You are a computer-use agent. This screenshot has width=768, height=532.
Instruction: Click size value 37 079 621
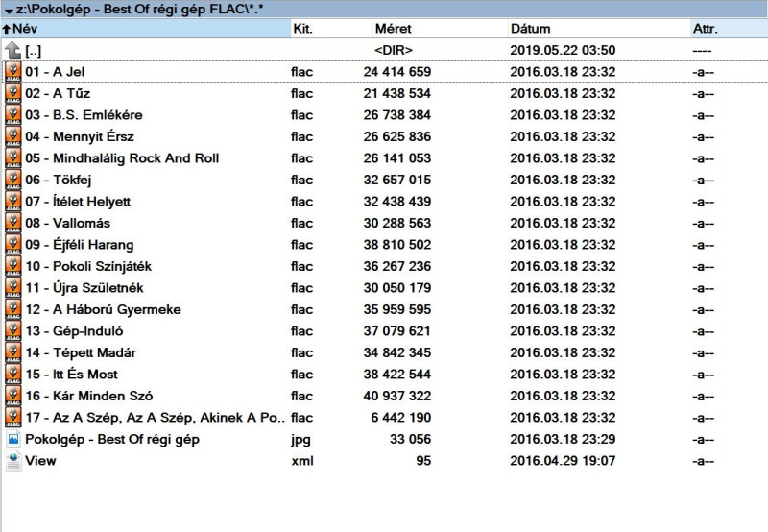(x=397, y=330)
